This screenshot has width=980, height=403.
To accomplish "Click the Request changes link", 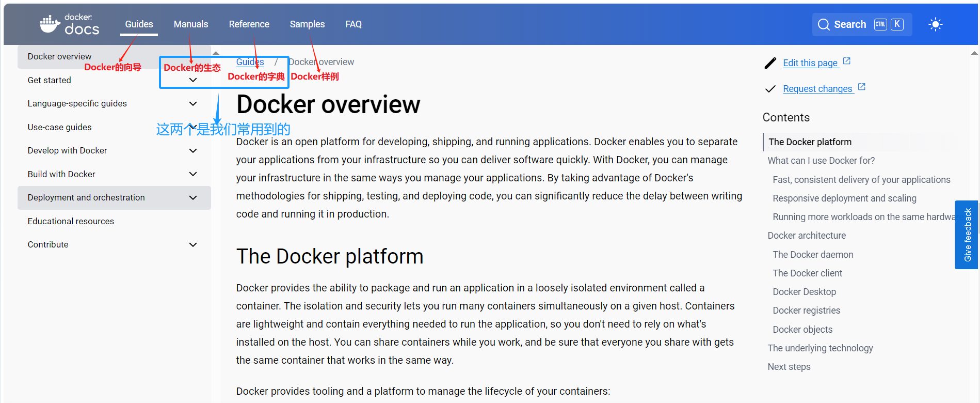I will click(817, 89).
